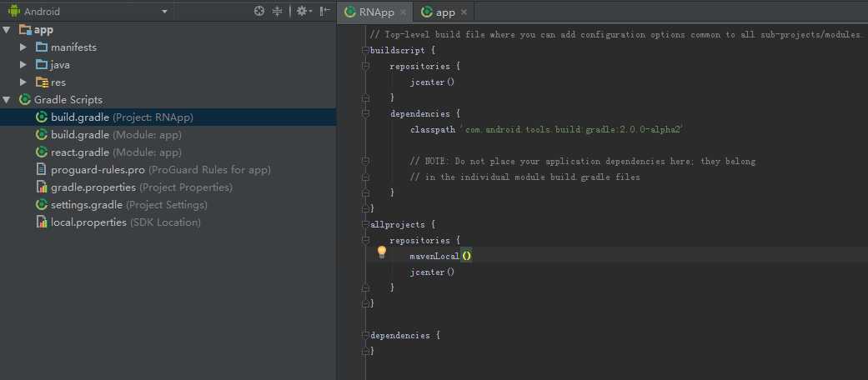Select the gradle.properties file
This screenshot has height=380, width=868.
92,187
